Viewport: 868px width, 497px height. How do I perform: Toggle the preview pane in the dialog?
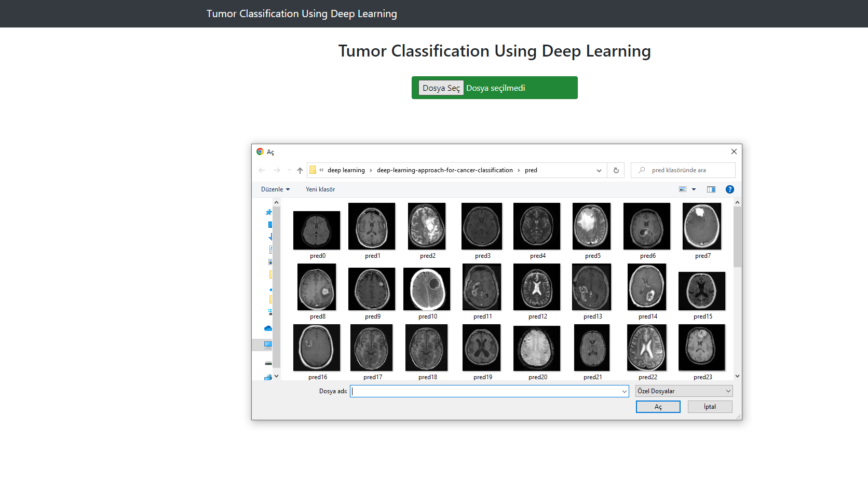coord(711,189)
